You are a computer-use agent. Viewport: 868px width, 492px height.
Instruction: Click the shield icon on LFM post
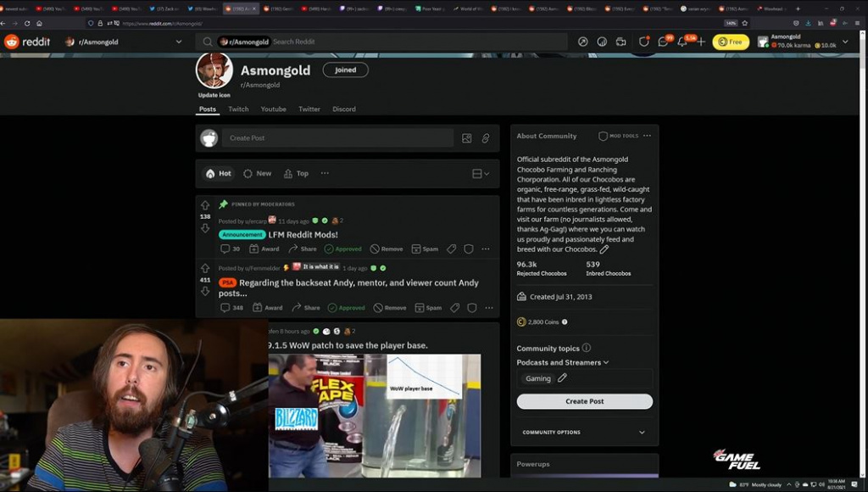pyautogui.click(x=468, y=249)
